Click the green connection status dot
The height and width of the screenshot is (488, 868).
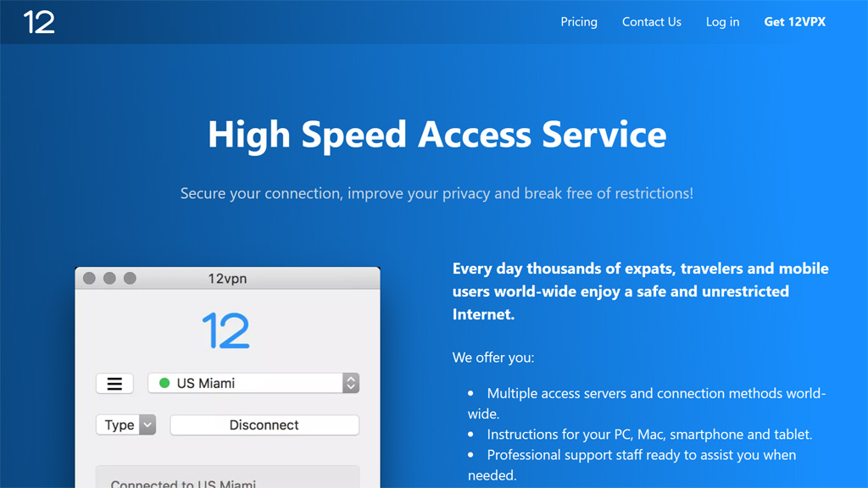coord(164,383)
